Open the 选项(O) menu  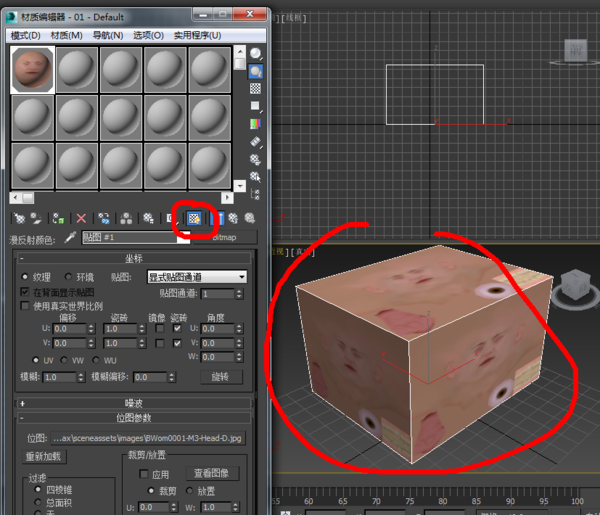[148, 36]
